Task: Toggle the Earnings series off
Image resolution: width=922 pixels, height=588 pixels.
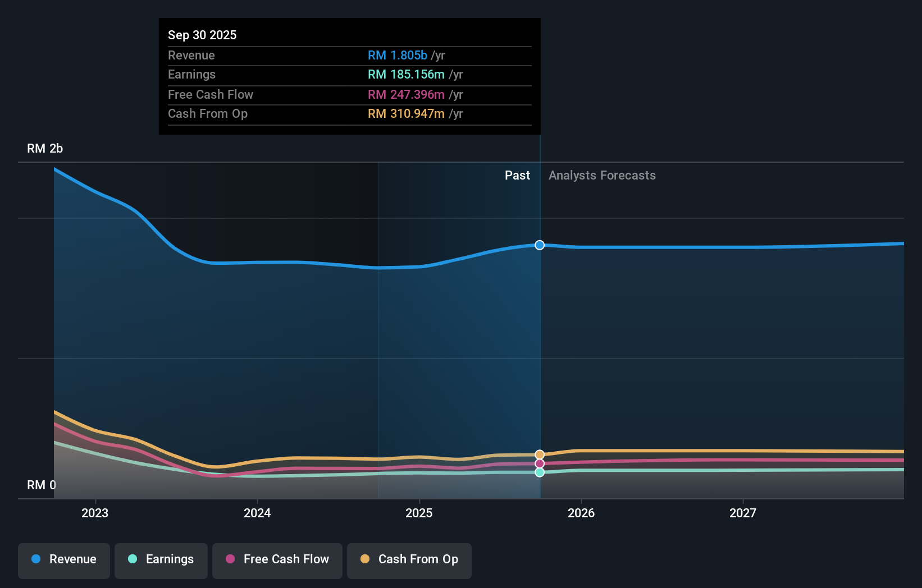Action: (x=161, y=559)
